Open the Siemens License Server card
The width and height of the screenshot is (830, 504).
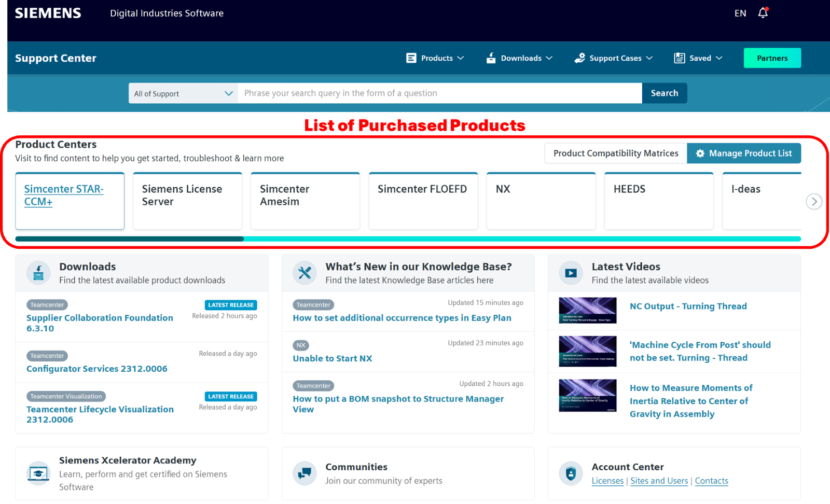click(x=187, y=201)
